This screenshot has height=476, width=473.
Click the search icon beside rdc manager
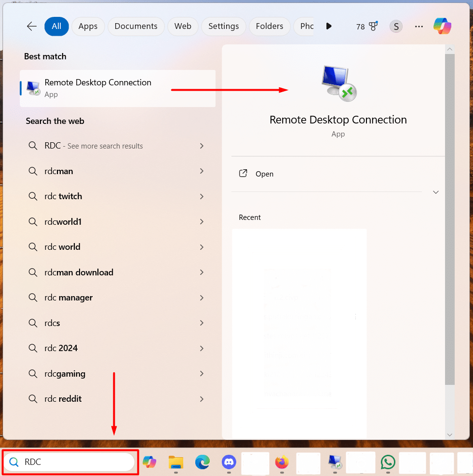pos(33,298)
